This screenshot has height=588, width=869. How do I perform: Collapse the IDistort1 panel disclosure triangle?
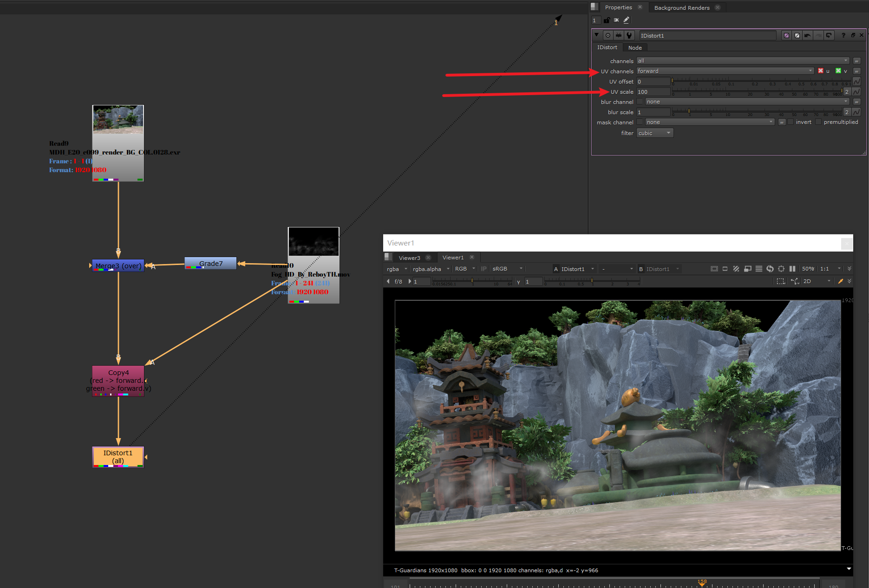coord(596,35)
